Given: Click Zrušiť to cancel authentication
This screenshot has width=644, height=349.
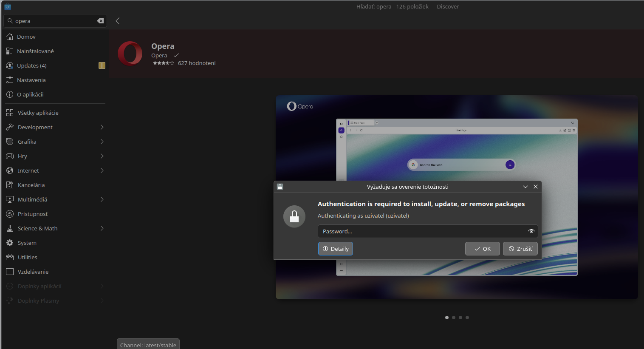Looking at the screenshot, I should click(520, 249).
